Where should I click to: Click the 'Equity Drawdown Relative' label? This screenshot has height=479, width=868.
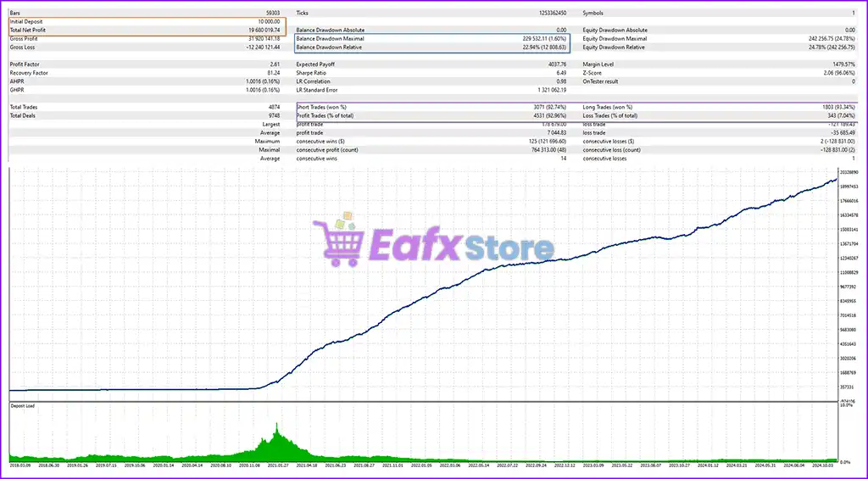point(614,47)
